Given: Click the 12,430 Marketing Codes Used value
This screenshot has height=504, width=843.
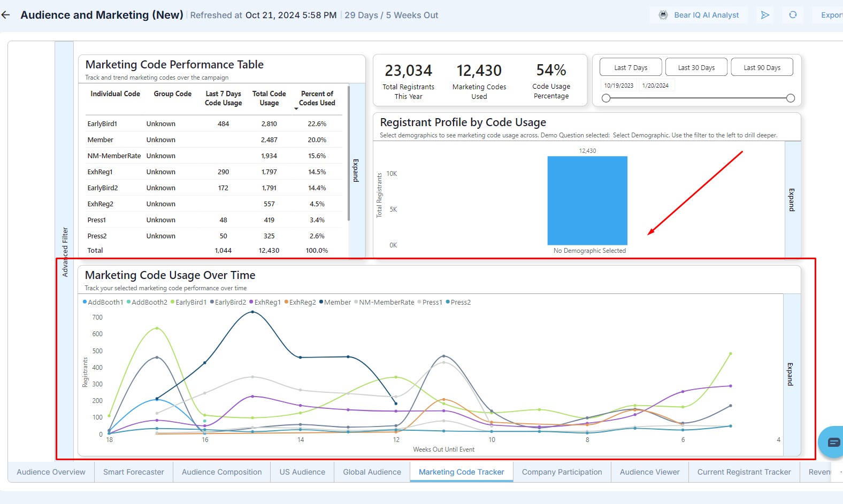Looking at the screenshot, I should point(479,71).
